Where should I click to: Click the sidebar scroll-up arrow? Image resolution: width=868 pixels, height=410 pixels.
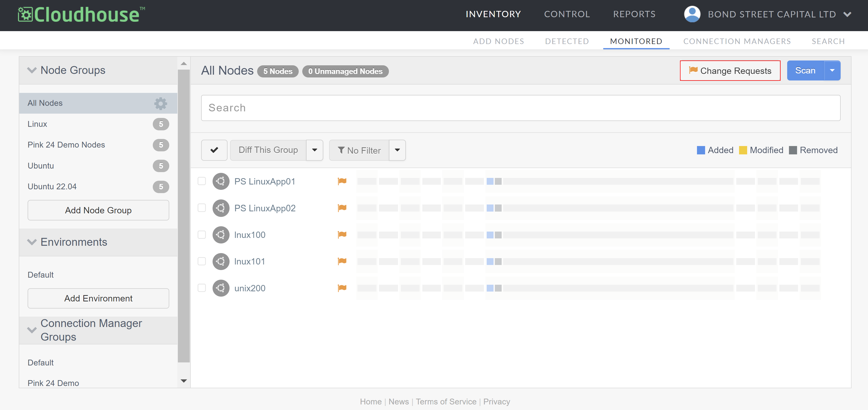pyautogui.click(x=184, y=64)
